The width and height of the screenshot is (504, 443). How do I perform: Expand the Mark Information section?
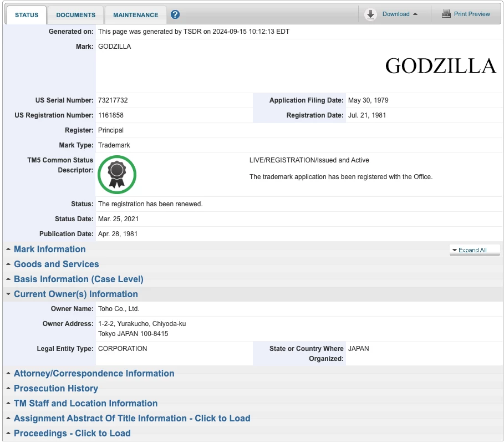(50, 249)
